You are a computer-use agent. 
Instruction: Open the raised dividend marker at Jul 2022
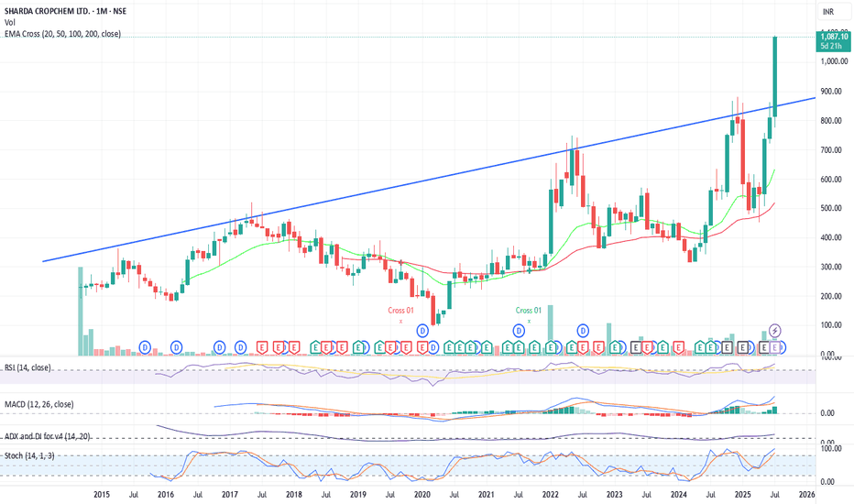pyautogui.click(x=583, y=330)
